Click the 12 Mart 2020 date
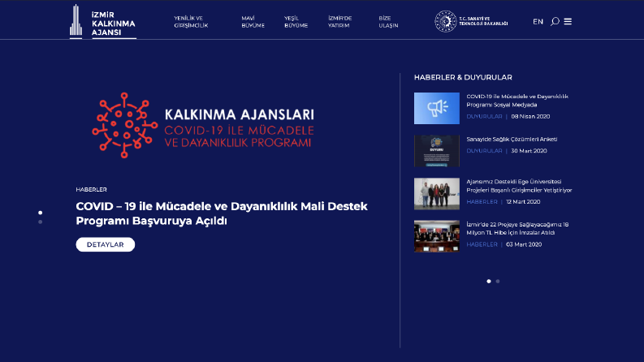644x362 pixels. point(523,202)
